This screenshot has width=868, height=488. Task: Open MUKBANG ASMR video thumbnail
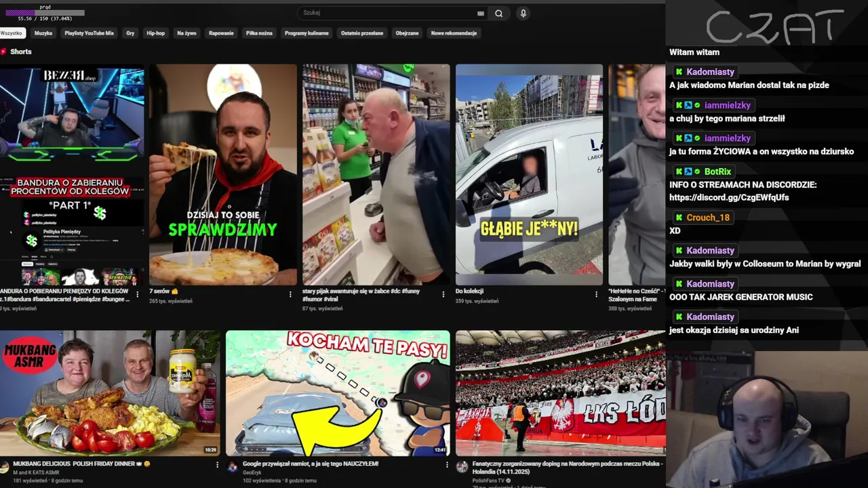point(110,393)
